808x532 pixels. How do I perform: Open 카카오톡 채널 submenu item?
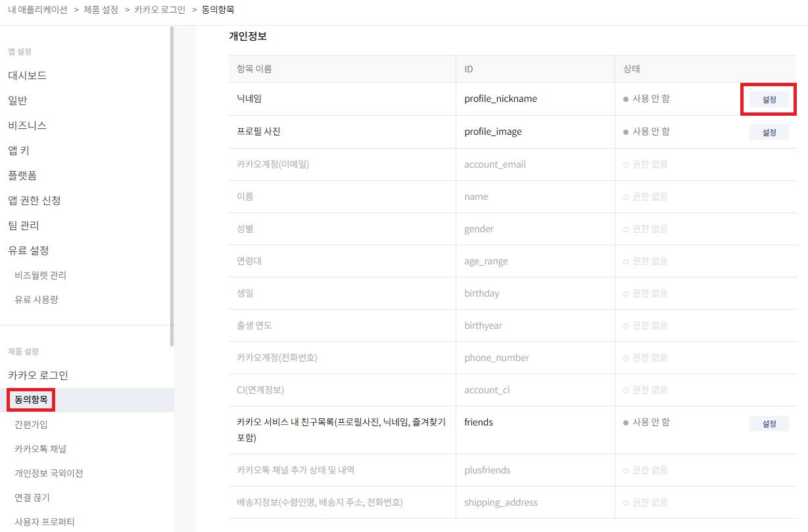coord(40,449)
